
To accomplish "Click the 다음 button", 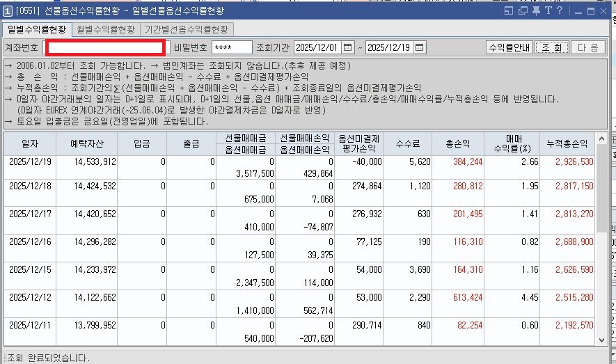I will click(587, 47).
